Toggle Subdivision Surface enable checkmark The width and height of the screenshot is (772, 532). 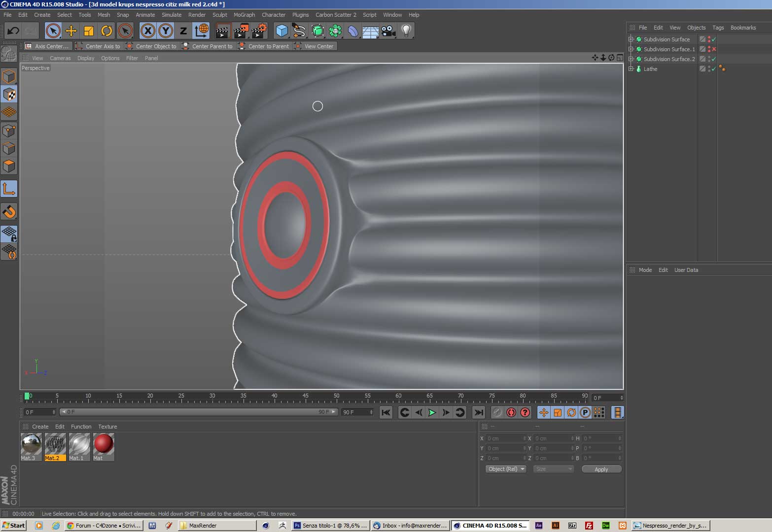pos(713,39)
